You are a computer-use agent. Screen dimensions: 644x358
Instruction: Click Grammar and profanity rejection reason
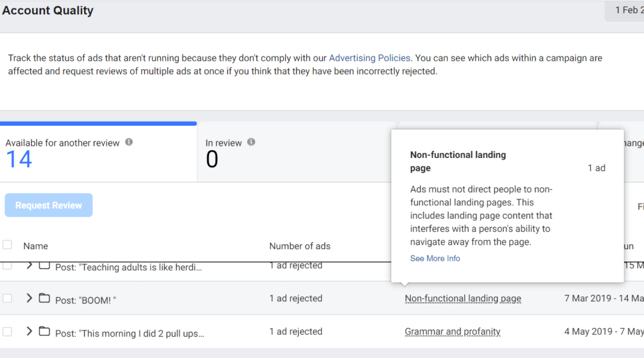[x=453, y=332]
